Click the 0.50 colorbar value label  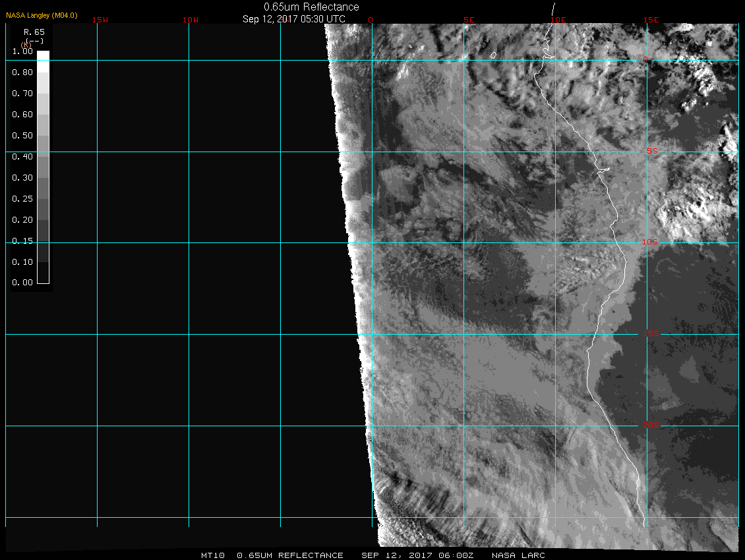(x=22, y=135)
